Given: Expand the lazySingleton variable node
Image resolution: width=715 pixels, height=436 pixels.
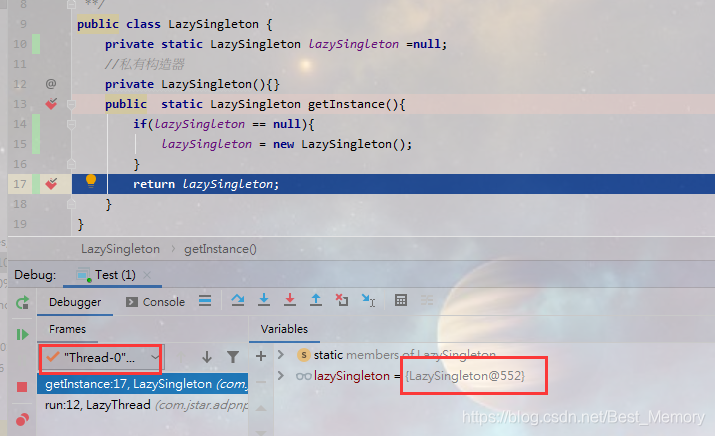Looking at the screenshot, I should [281, 376].
